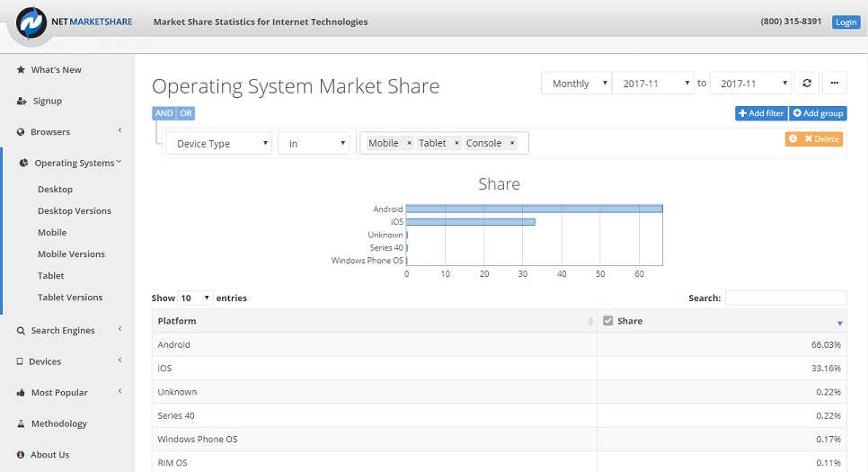Click the Share column sort arrow
Screen dimensions: 868x472
(840, 323)
